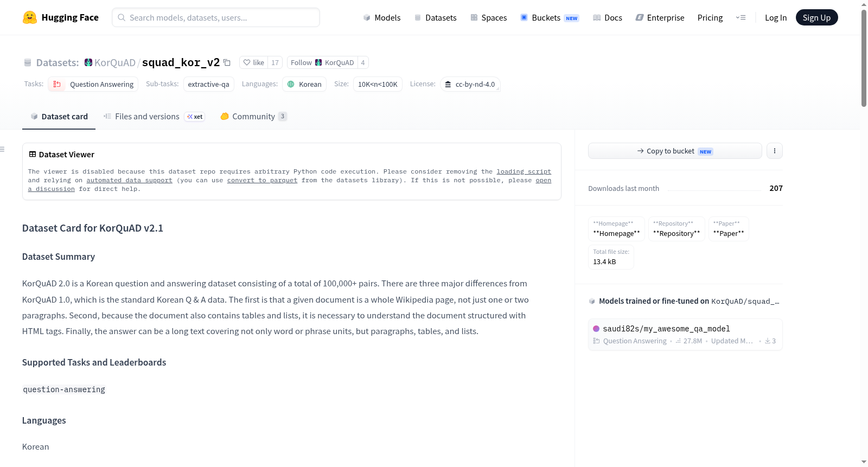Click the KorQuAD organization avatar in title
This screenshot has width=868, height=467.
click(x=88, y=62)
